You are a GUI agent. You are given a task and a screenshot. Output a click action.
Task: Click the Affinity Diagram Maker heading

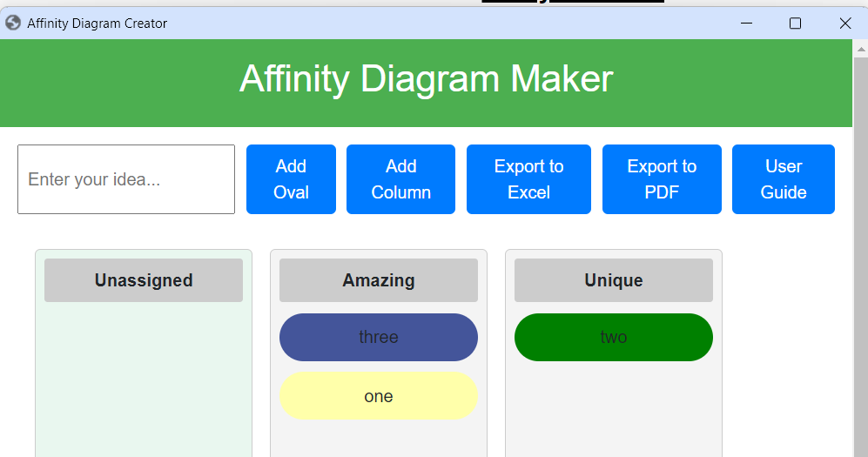point(427,78)
